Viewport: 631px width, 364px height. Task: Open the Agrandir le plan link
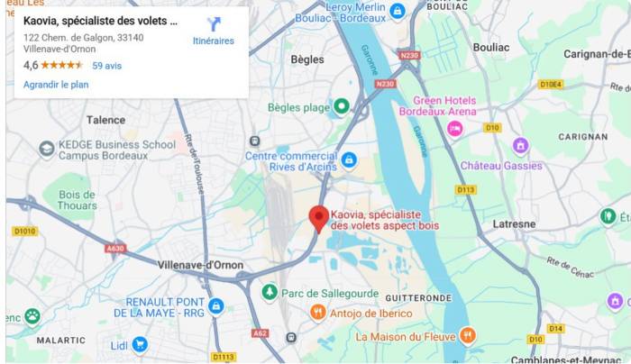click(x=56, y=85)
